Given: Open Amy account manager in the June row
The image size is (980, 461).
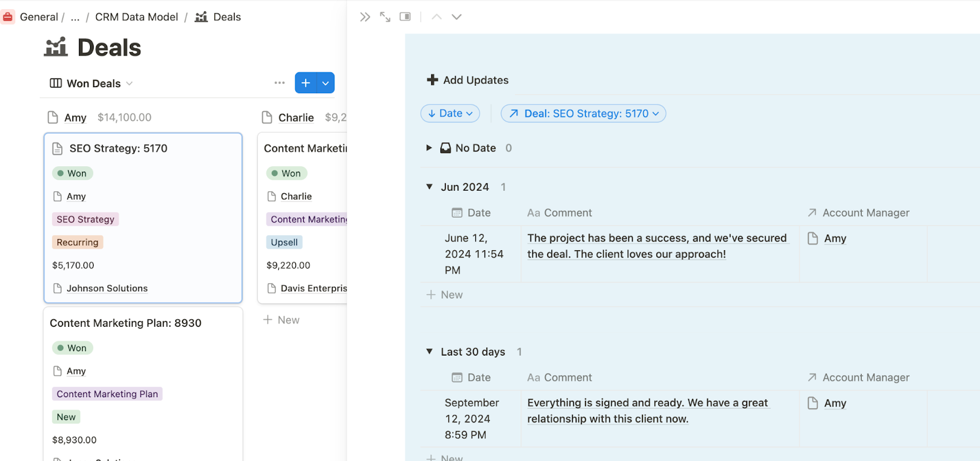Looking at the screenshot, I should pos(835,238).
